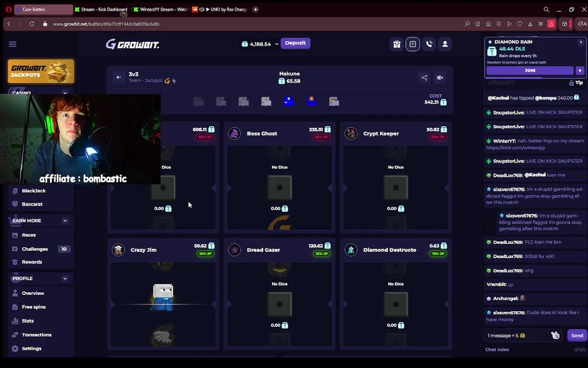
Task: Open Diamond Rain help question mark
Action: (x=581, y=43)
